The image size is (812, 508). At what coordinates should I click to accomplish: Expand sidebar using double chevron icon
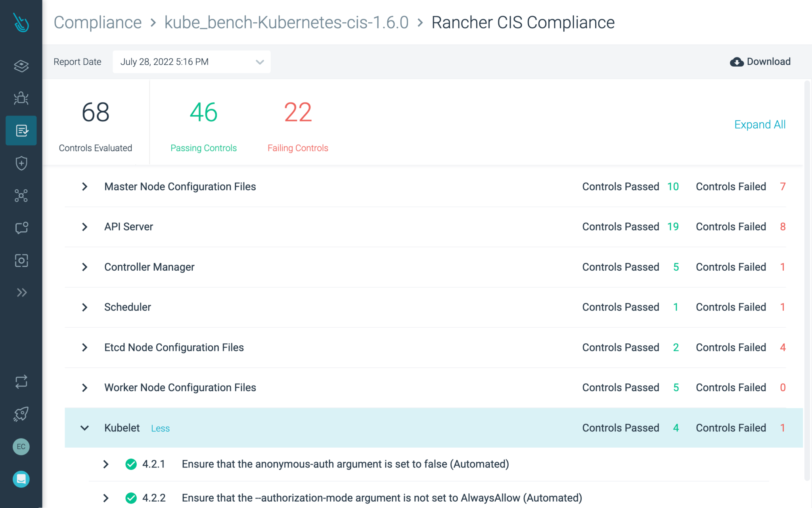coord(21,292)
